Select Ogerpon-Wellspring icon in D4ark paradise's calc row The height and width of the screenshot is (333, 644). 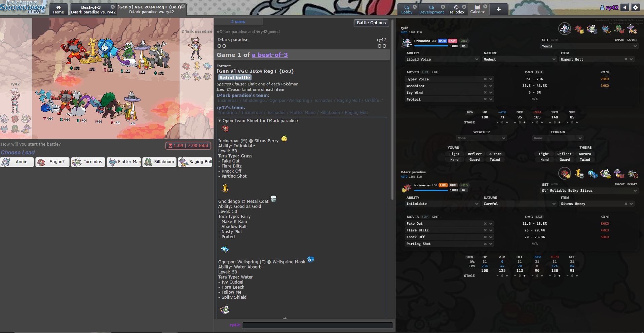point(592,174)
